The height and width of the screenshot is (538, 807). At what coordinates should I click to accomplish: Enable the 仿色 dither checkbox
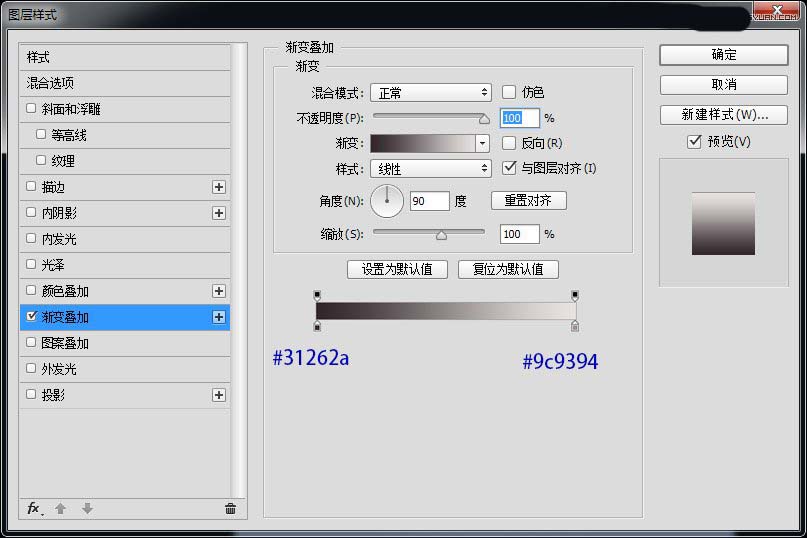pyautogui.click(x=509, y=92)
